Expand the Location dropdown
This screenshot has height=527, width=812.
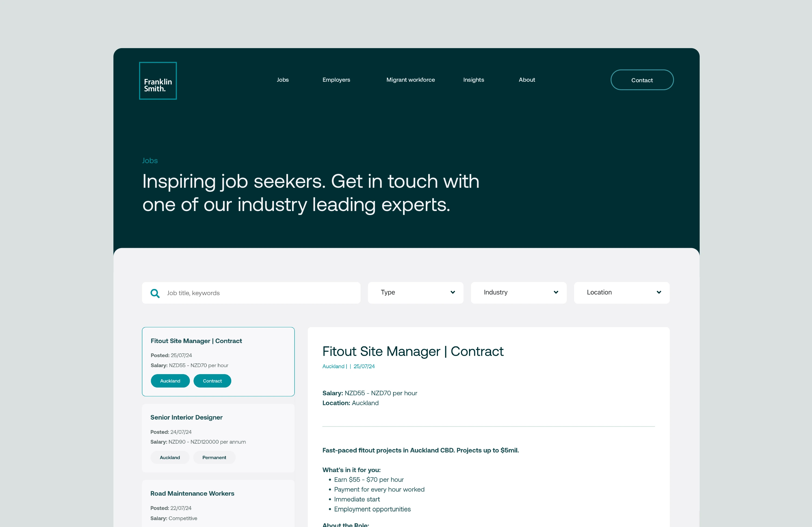point(622,293)
